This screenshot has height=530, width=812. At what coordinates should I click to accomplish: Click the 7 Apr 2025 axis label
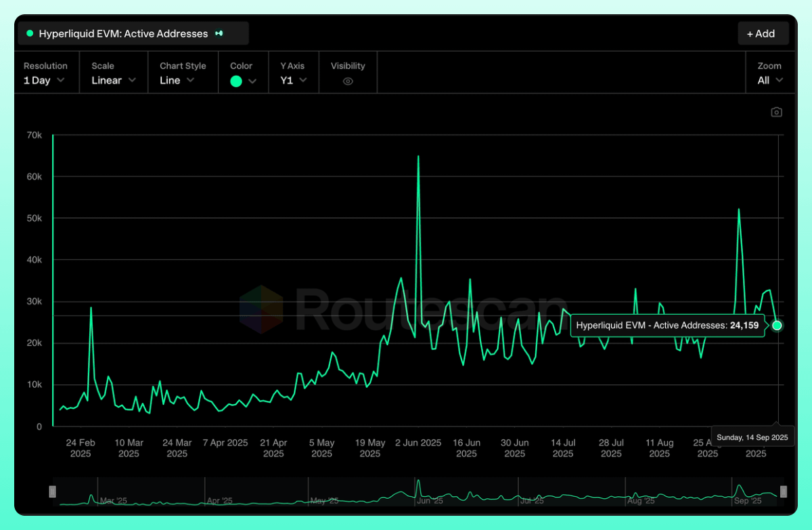pyautogui.click(x=225, y=443)
